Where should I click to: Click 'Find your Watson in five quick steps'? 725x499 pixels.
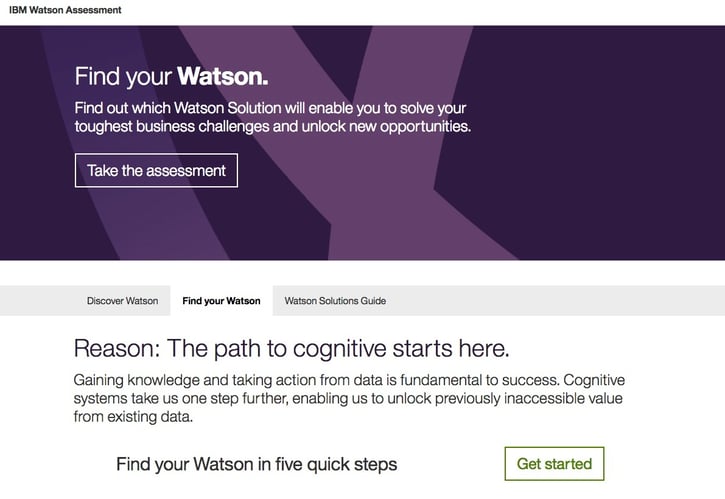point(257,464)
